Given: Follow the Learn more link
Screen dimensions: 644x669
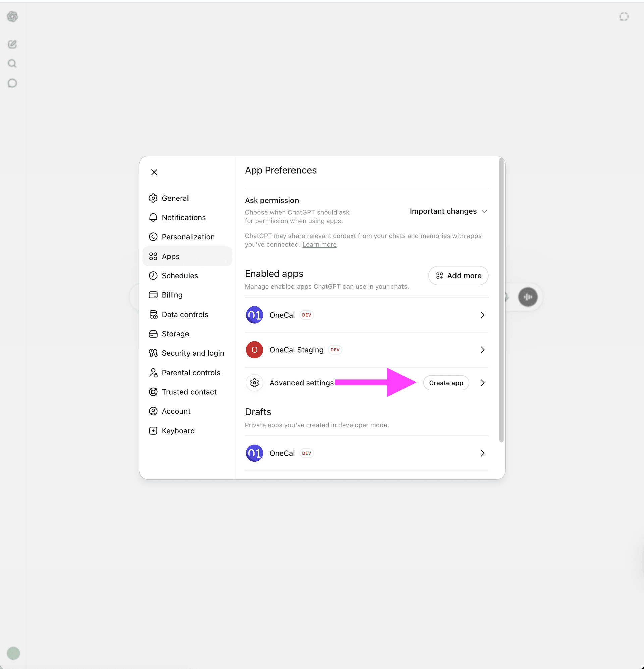Looking at the screenshot, I should 319,245.
